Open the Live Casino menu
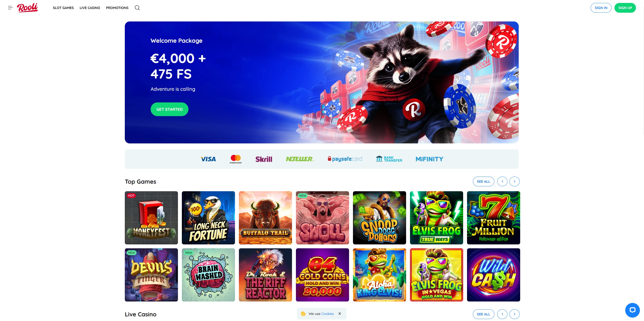 click(90, 8)
